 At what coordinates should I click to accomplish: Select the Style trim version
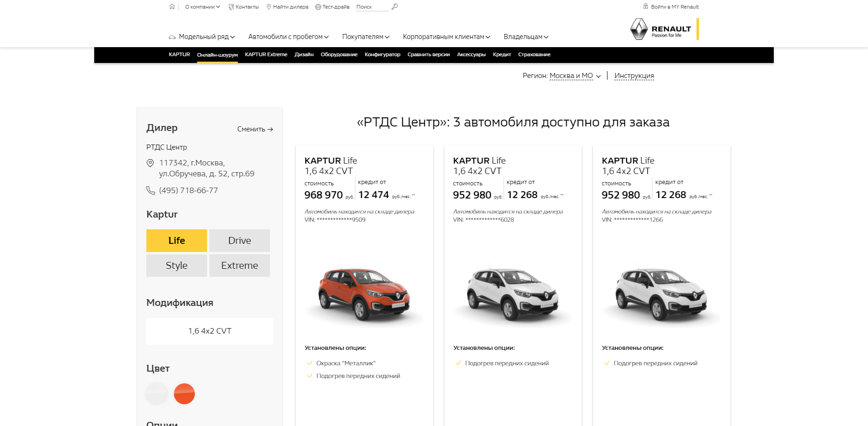click(x=177, y=266)
